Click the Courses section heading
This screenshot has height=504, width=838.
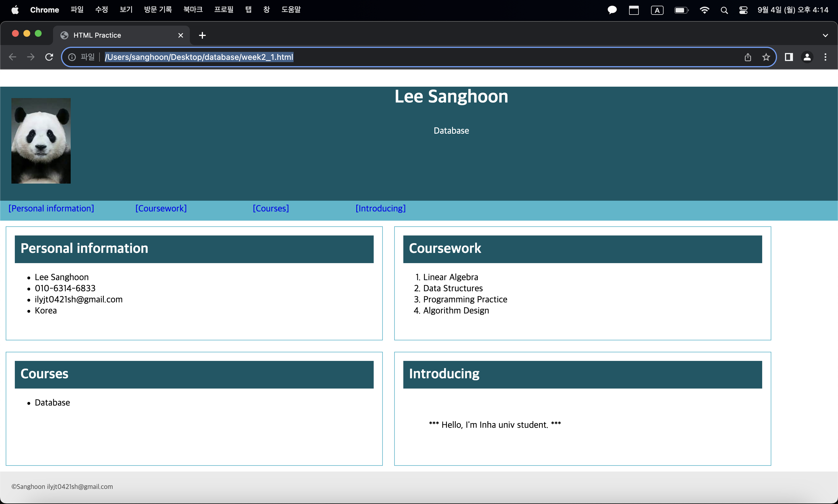click(x=44, y=374)
